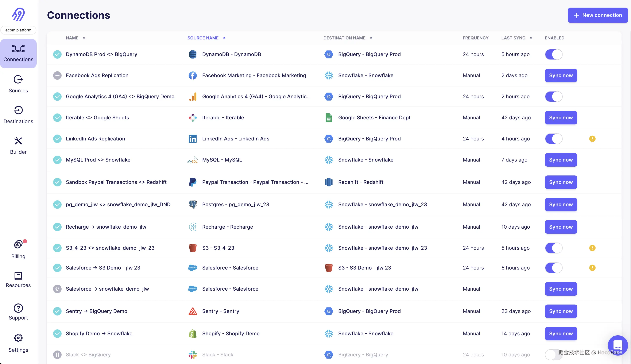Click the Airbyte logo at top left
Image resolution: width=631 pixels, height=364 pixels.
coord(18,14)
